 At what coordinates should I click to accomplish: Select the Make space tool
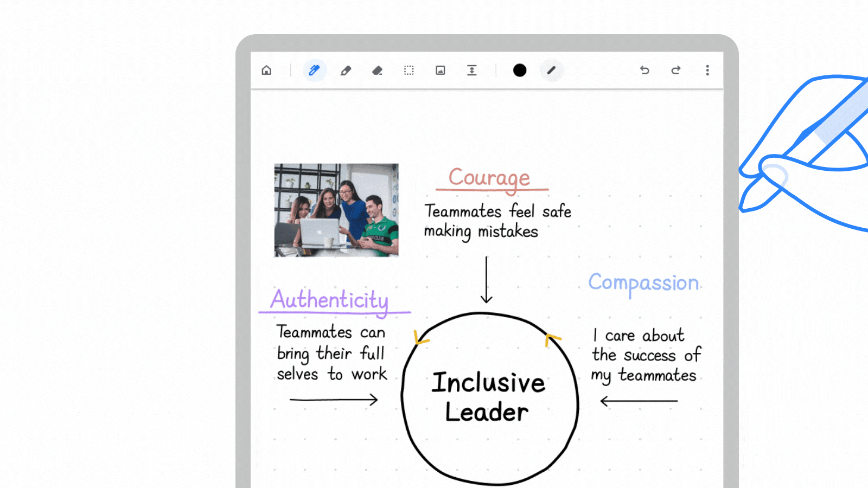(x=472, y=70)
